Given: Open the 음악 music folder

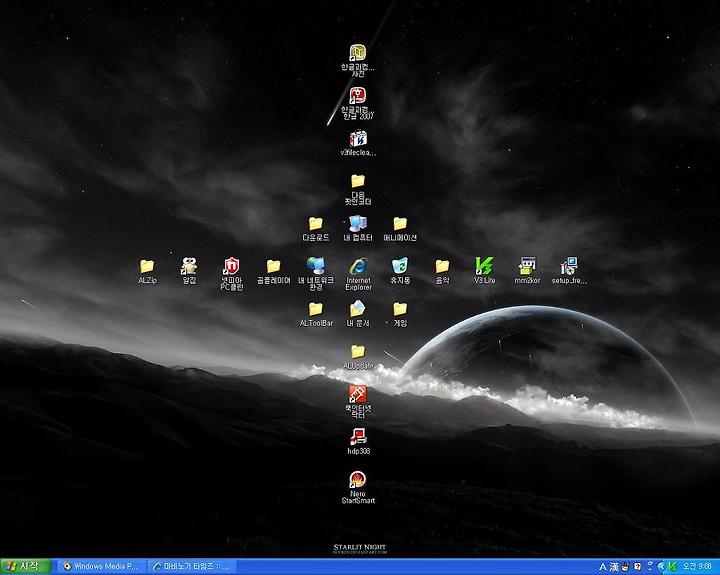Looking at the screenshot, I should point(442,271).
